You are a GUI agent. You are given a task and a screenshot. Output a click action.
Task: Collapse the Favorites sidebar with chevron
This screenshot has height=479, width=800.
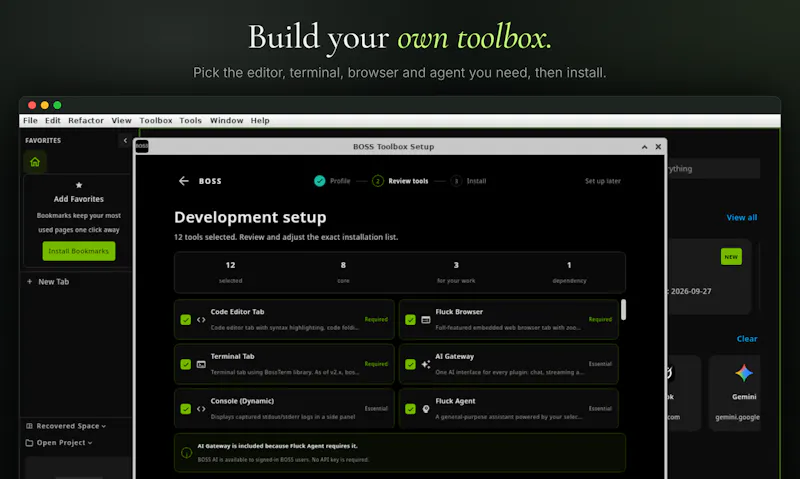(x=125, y=140)
